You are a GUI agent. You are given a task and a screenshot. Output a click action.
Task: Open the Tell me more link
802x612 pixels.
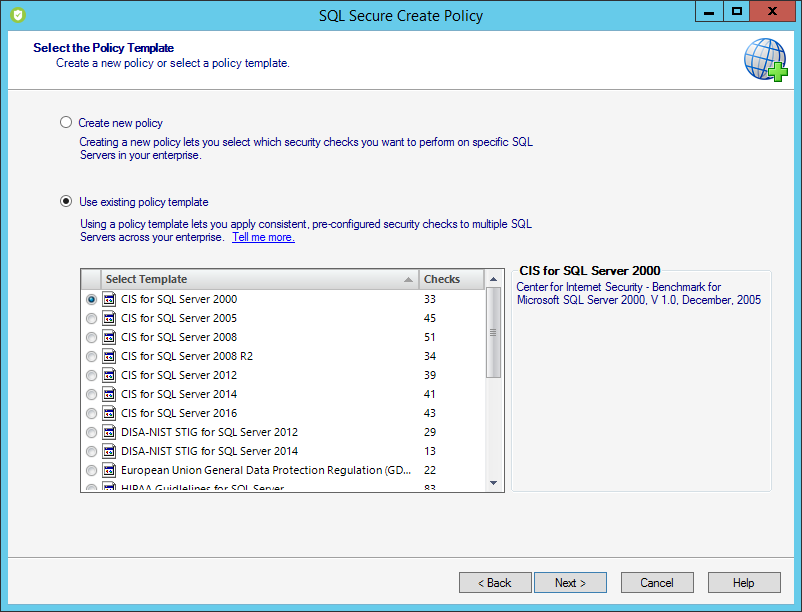(263, 237)
